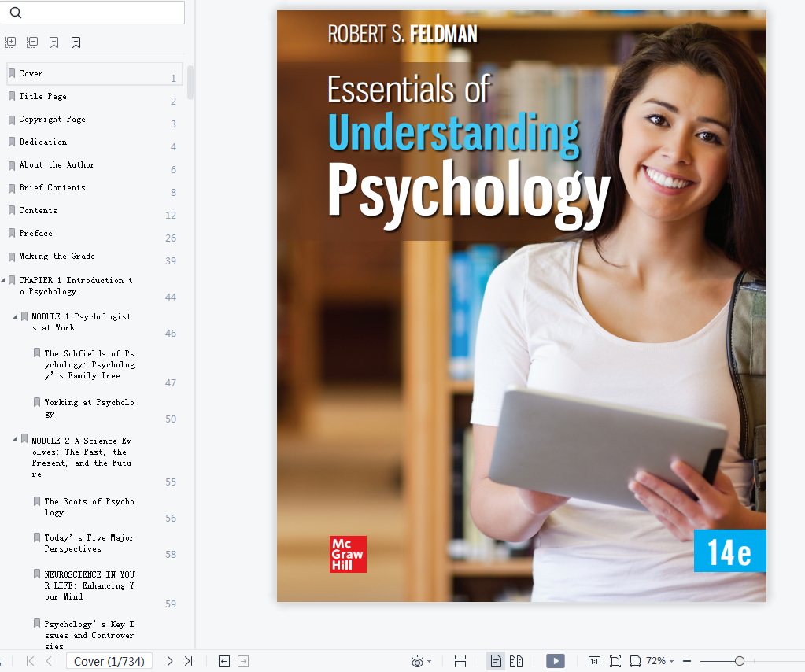Image resolution: width=805 pixels, height=672 pixels.
Task: Add a new bookmark icon
Action: click(54, 42)
